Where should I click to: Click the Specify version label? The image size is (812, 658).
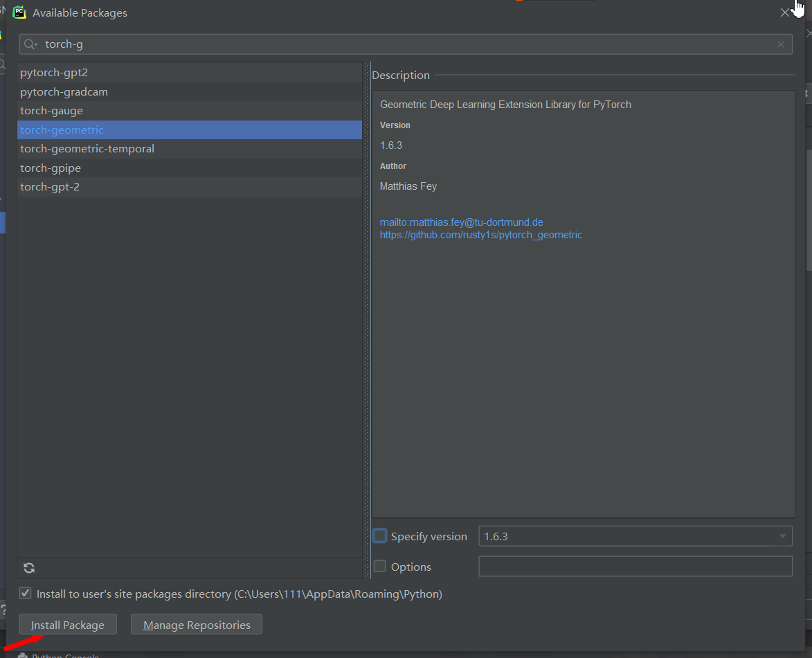428,536
